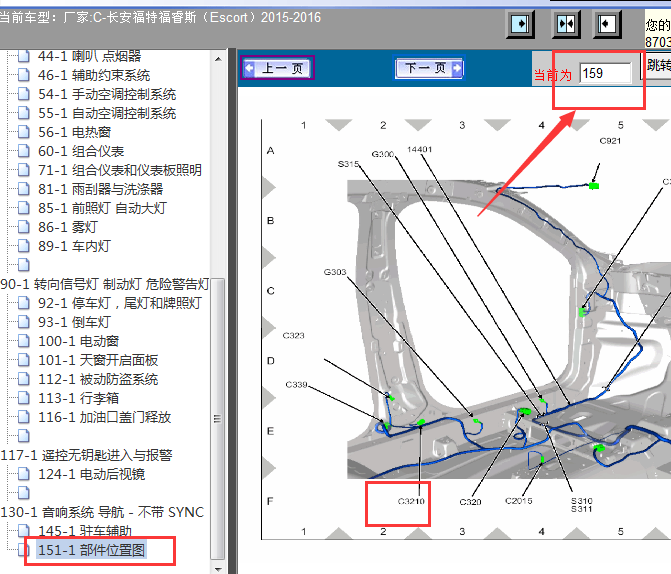Open 85-1 前照灯 自动大灯
Image resolution: width=671 pixels, height=574 pixels.
[x=102, y=208]
